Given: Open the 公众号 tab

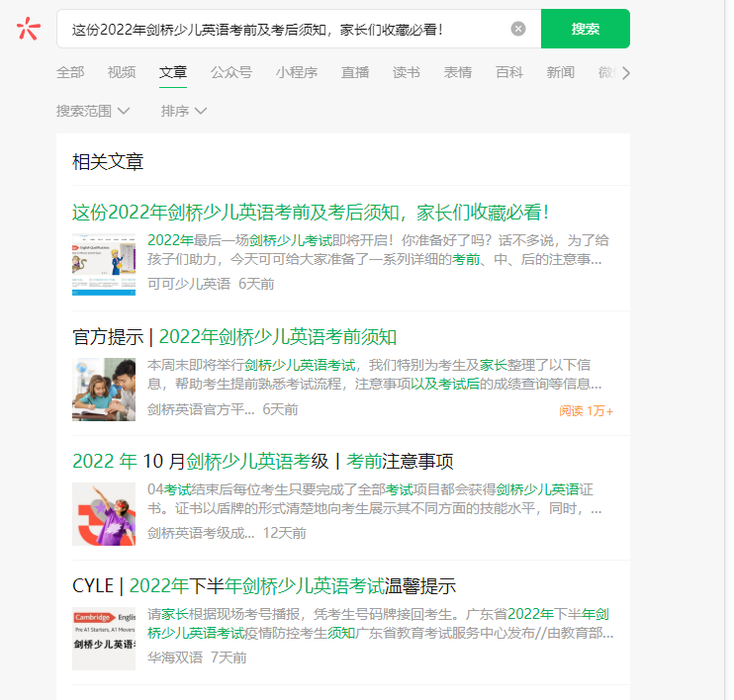Looking at the screenshot, I should point(231,72).
